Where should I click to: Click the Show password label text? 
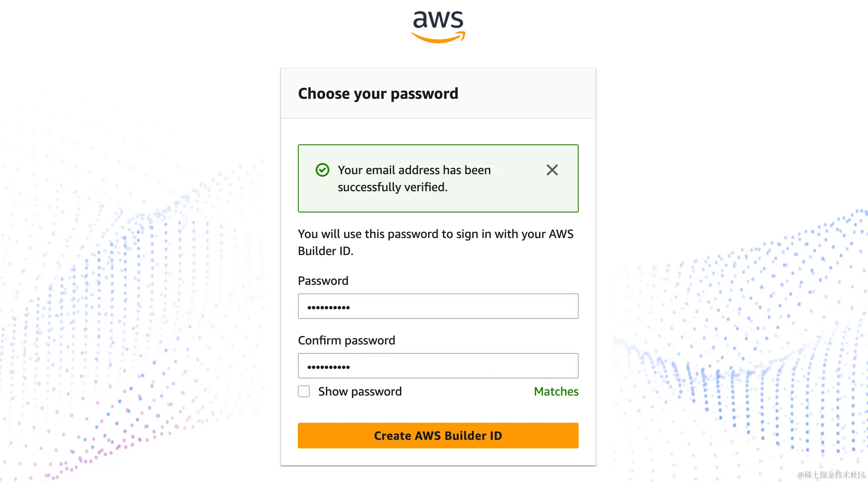[x=360, y=391]
